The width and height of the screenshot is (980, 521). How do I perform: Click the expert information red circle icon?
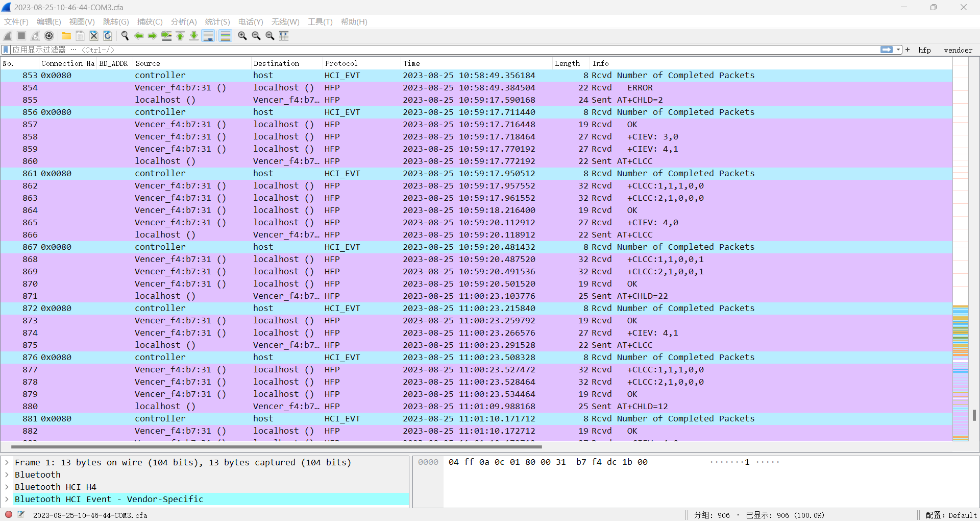pyautogui.click(x=9, y=514)
